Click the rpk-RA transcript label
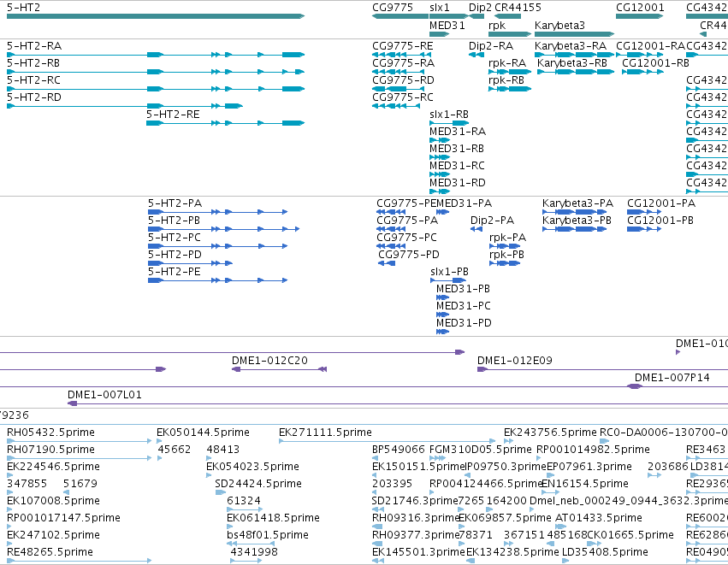Viewport: 728px width, 565px height. coord(507,63)
